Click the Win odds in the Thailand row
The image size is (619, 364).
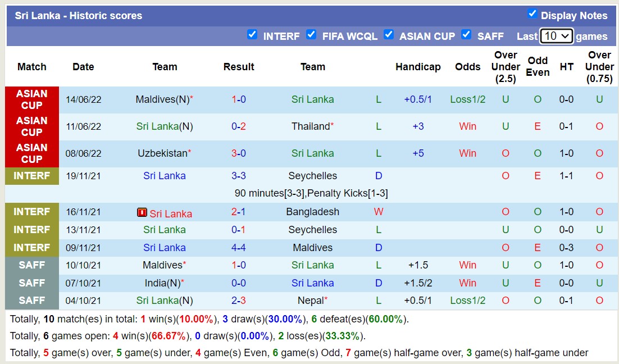tap(467, 126)
